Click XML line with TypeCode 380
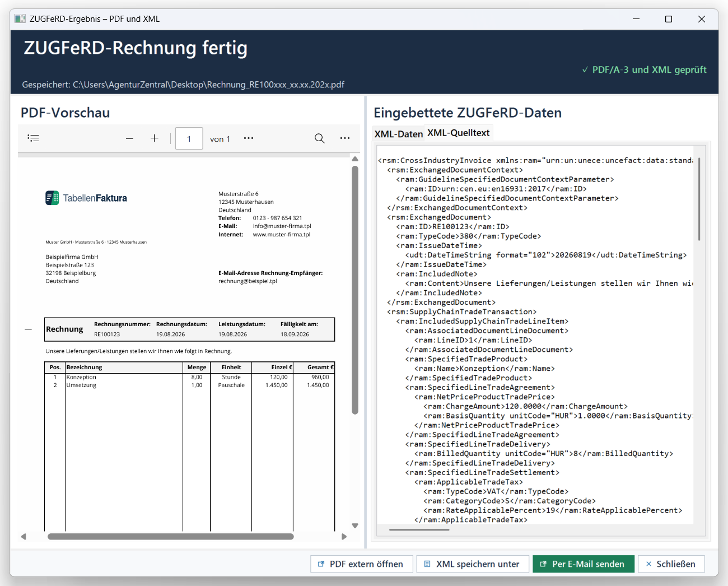 469,236
